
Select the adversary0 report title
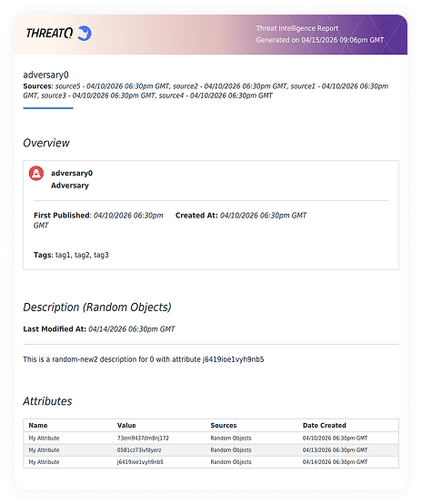[x=46, y=75]
